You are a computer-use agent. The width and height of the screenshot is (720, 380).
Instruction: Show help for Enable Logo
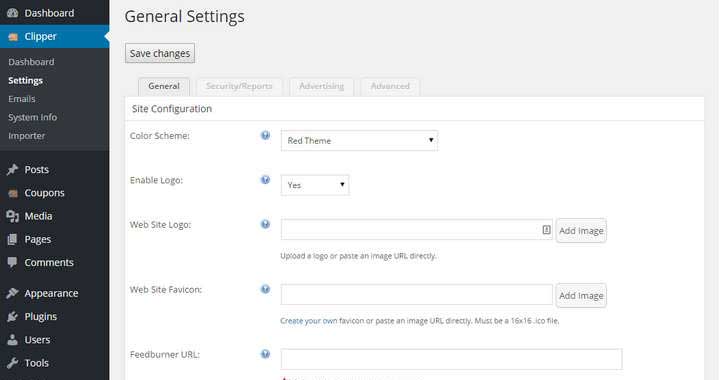click(265, 180)
